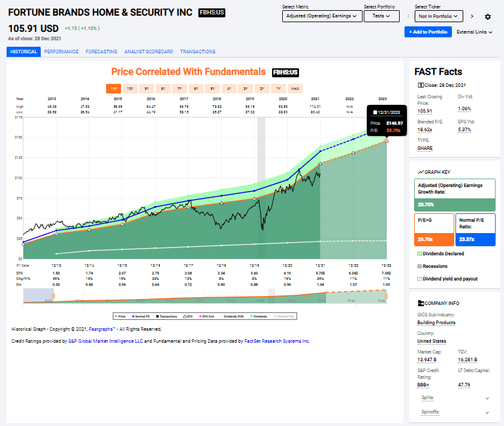Toggle EPS Ovd series in legend
504x426 pixels.
206,316
